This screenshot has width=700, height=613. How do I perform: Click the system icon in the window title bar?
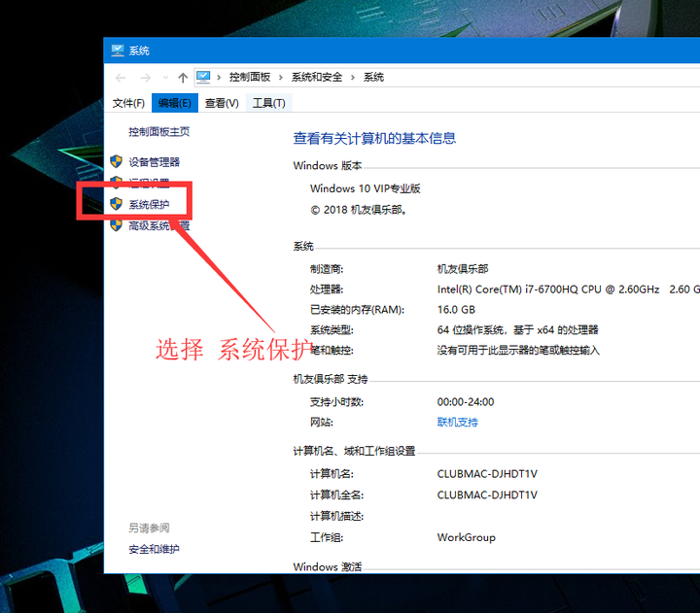pos(118,51)
